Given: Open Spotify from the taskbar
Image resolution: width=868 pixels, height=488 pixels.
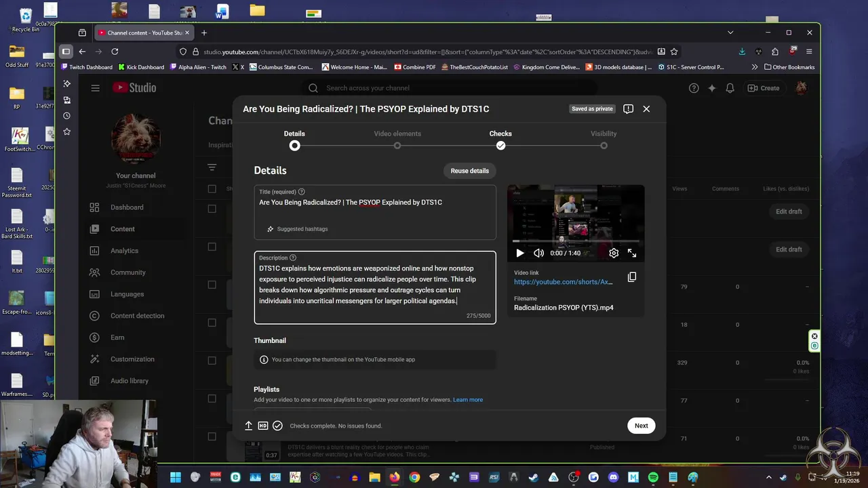Looking at the screenshot, I should pyautogui.click(x=653, y=477).
